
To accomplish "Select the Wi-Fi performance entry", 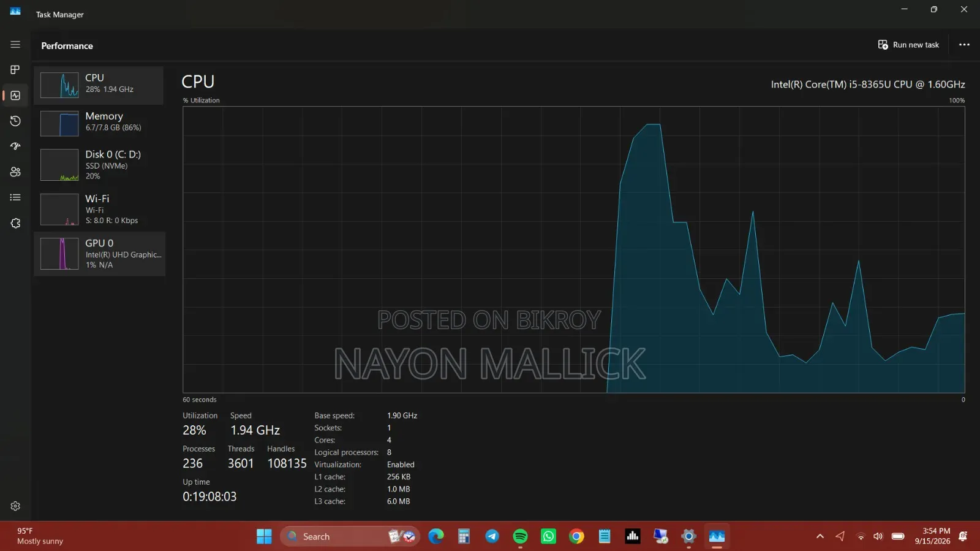I will coord(99,209).
